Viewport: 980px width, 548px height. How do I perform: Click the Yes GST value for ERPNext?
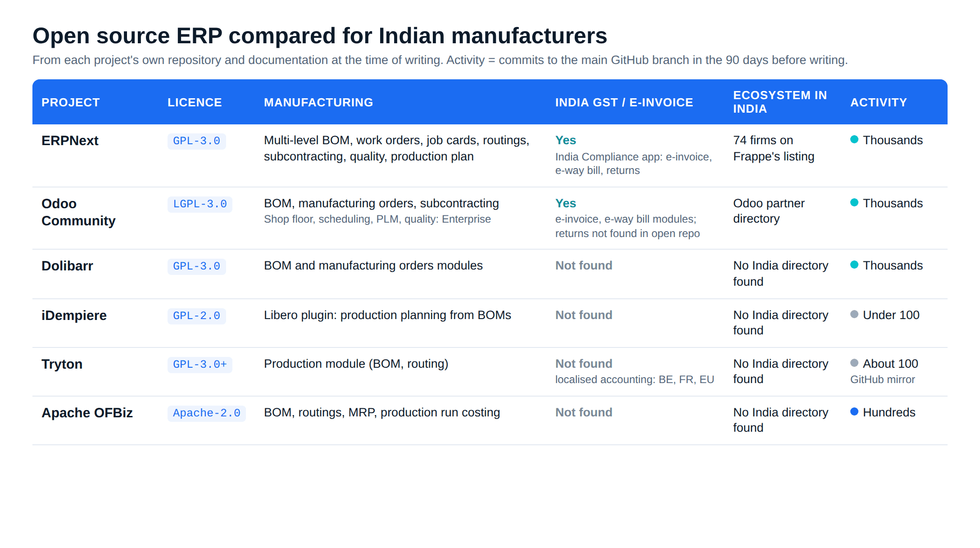pos(566,140)
